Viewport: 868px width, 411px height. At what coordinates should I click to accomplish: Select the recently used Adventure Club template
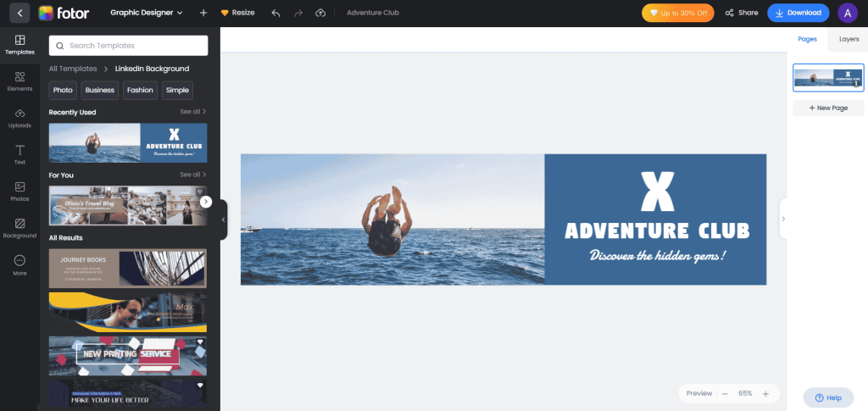tap(128, 142)
